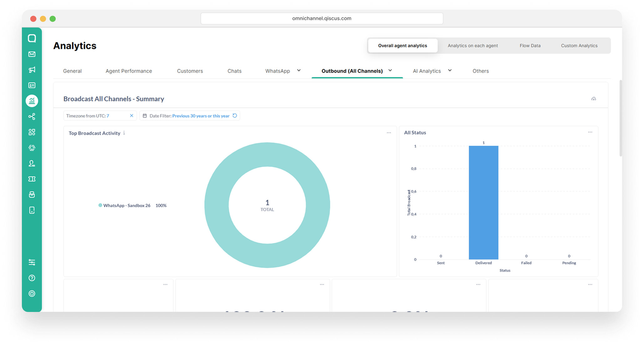Open the broadcast megaphone icon in sidebar
This screenshot has width=644, height=346.
coord(32,70)
